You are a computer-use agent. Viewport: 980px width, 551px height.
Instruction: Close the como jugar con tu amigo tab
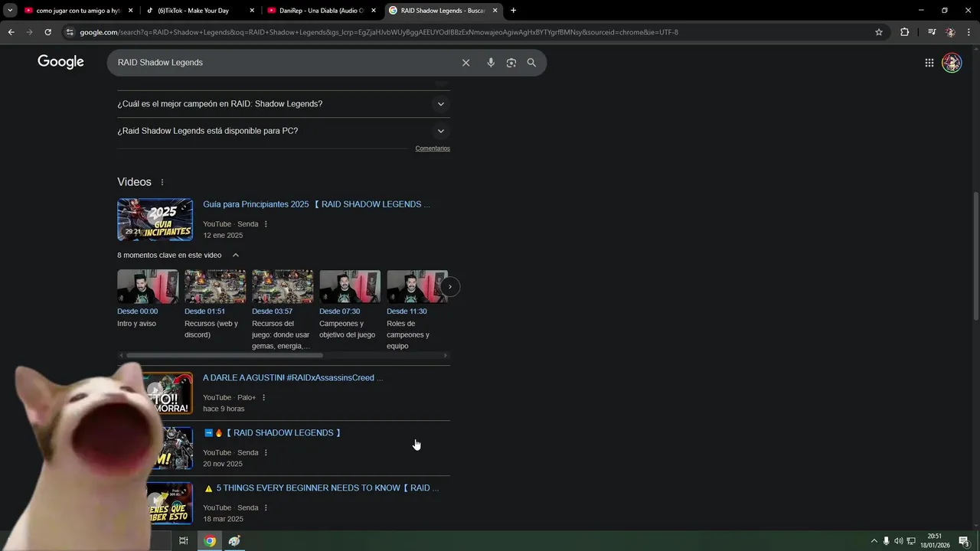click(130, 11)
